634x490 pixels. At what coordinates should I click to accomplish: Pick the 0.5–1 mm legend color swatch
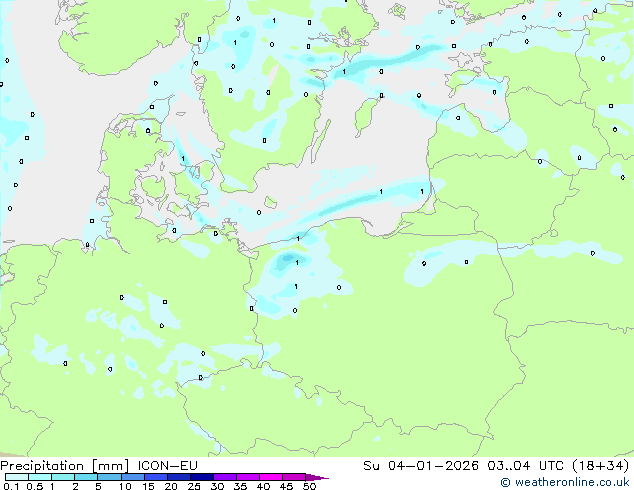pos(40,477)
